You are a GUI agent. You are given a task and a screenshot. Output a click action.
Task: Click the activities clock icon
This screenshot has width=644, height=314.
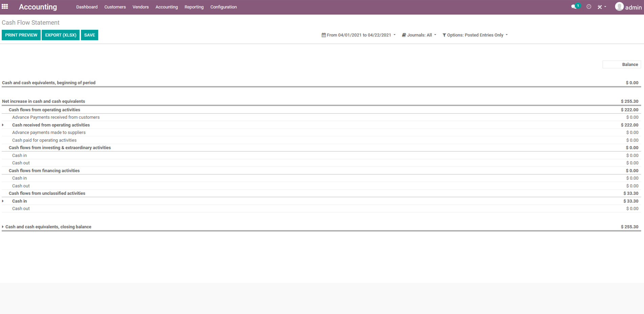tap(589, 7)
